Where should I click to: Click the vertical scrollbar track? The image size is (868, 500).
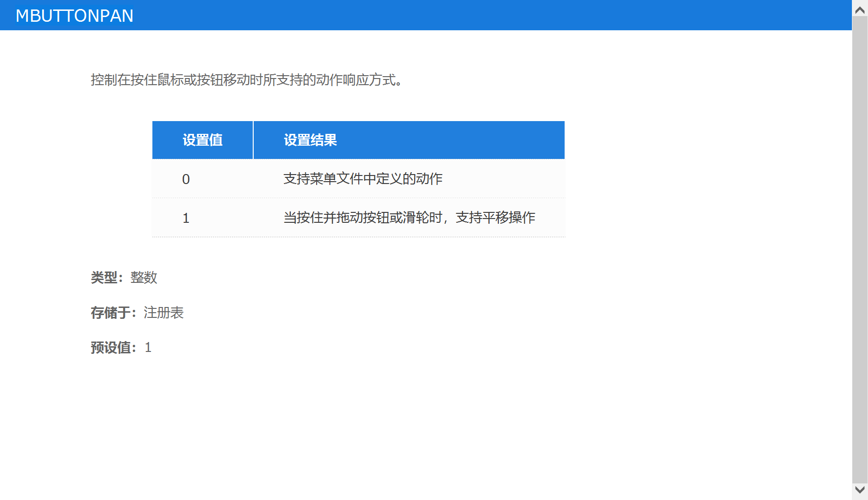click(860, 250)
